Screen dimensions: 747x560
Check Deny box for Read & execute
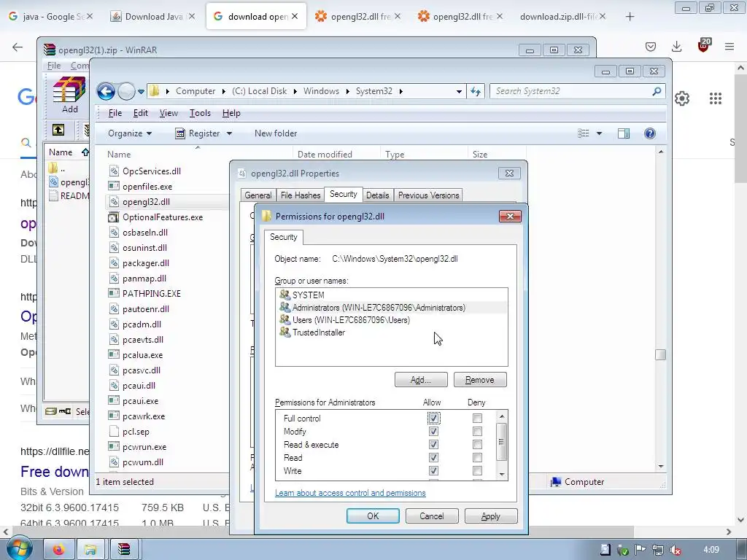477,444
